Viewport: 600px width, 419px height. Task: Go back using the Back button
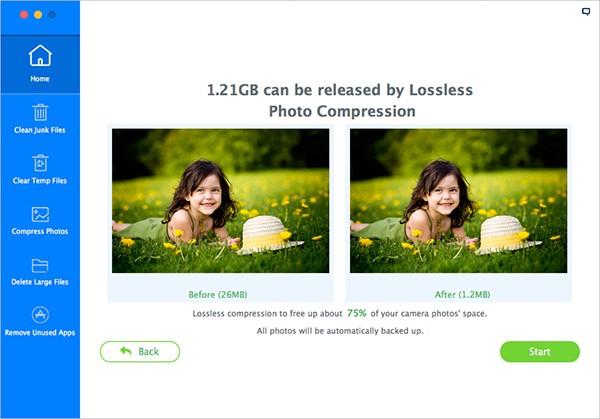click(140, 352)
